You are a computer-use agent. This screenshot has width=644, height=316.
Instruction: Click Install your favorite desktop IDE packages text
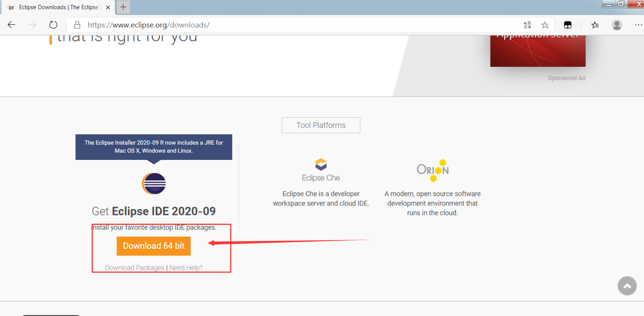154,228
